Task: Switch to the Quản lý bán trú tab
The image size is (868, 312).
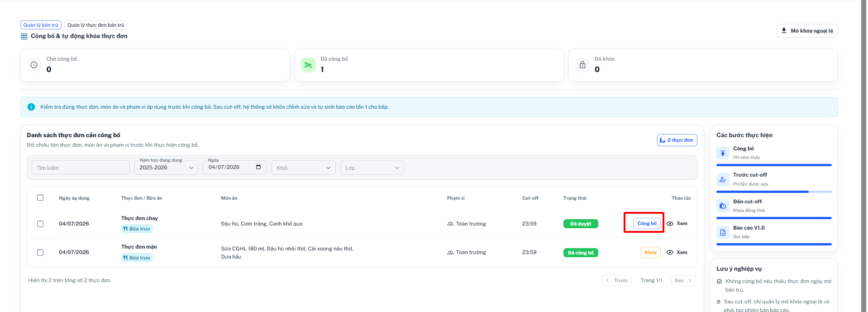Action: 41,25
